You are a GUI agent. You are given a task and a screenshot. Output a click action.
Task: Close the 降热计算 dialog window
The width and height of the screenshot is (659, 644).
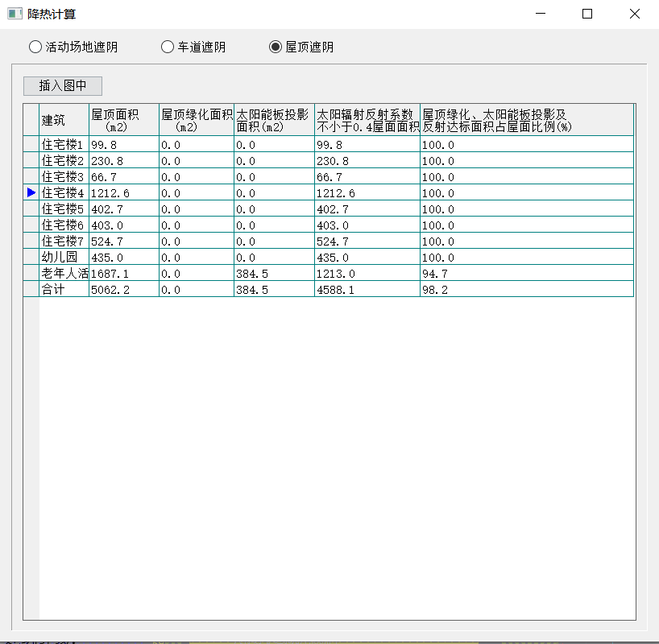coord(634,14)
